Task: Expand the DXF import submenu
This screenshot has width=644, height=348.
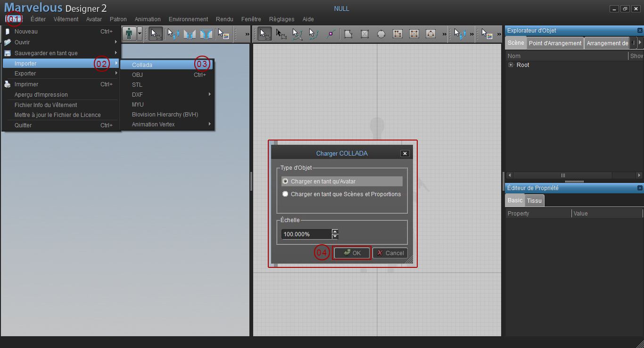Action: pyautogui.click(x=166, y=95)
